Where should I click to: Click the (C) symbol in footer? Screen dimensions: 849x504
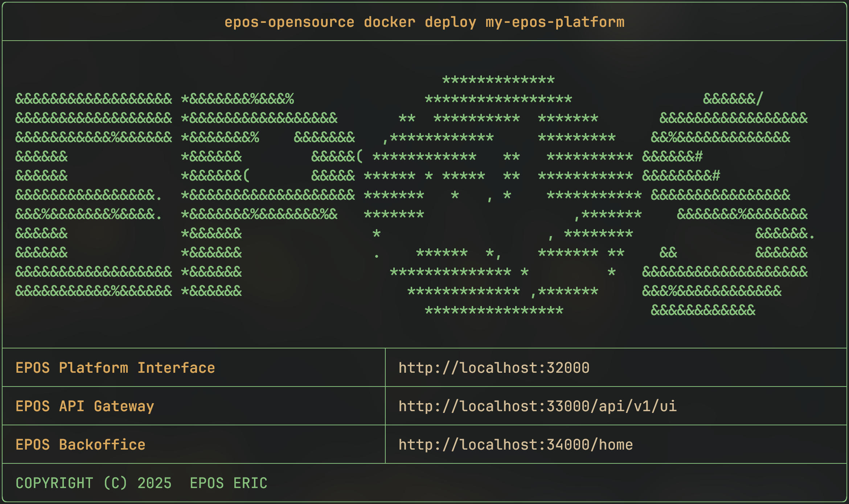tap(115, 483)
